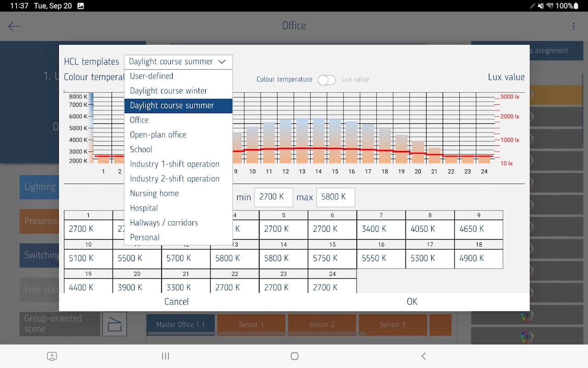Go back using the top-left arrow
Screen dimensions: 588x368
click(15, 26)
